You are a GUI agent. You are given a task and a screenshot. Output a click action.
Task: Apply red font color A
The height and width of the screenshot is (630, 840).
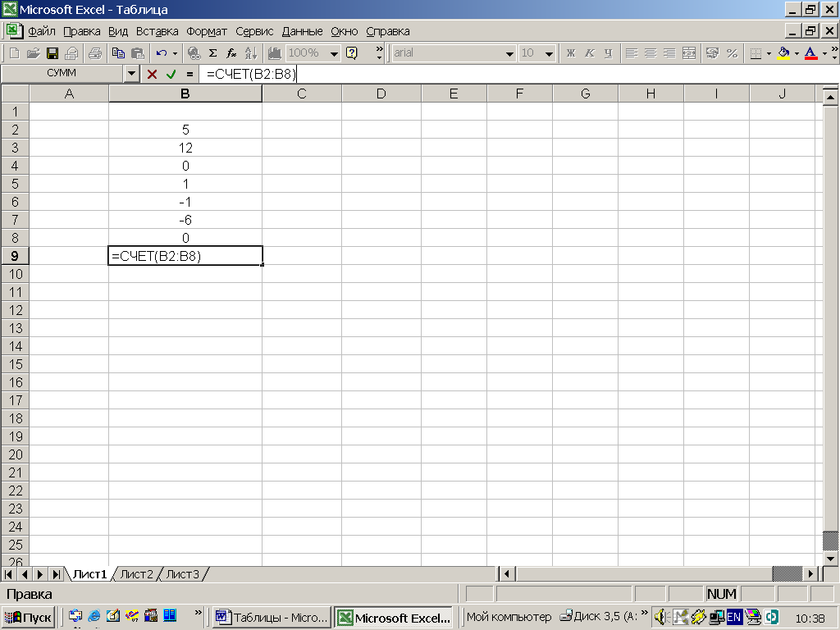[x=810, y=53]
